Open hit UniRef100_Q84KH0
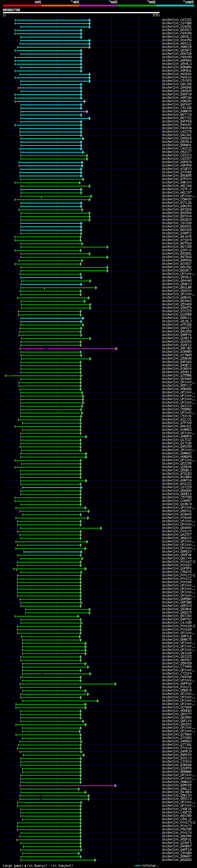 pyautogui.click(x=177, y=528)
